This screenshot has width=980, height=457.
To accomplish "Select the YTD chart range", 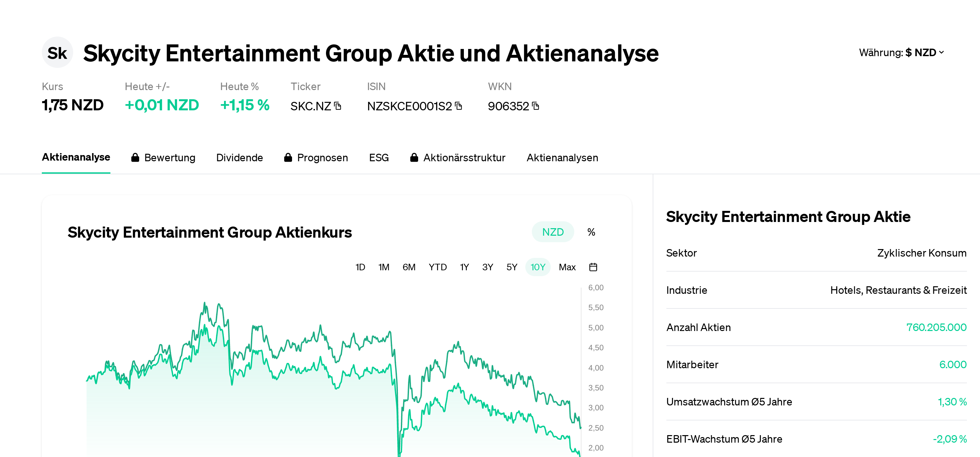I will [x=437, y=267].
